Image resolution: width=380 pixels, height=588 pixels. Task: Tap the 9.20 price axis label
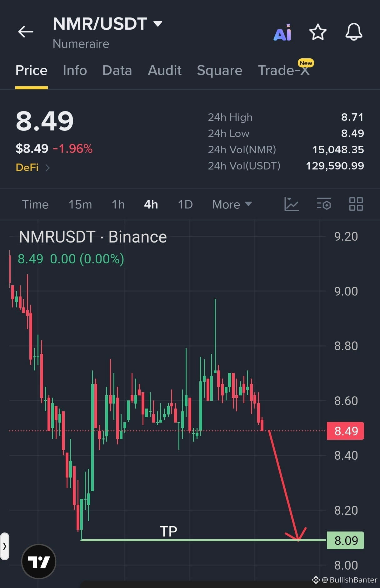click(346, 237)
